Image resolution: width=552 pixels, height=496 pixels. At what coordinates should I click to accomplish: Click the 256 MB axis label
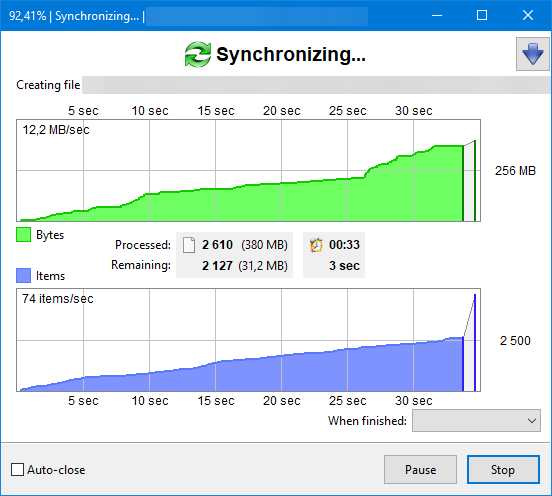pos(515,171)
